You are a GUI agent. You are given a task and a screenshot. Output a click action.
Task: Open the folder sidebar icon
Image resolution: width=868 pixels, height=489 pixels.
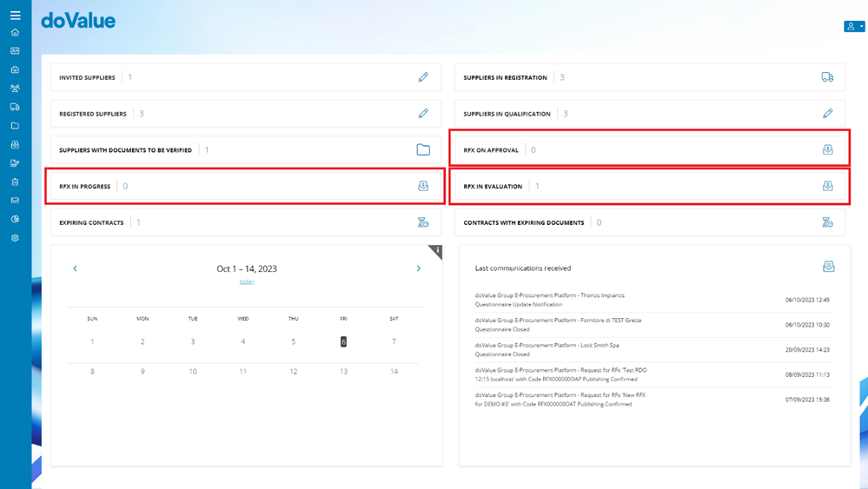coord(15,126)
